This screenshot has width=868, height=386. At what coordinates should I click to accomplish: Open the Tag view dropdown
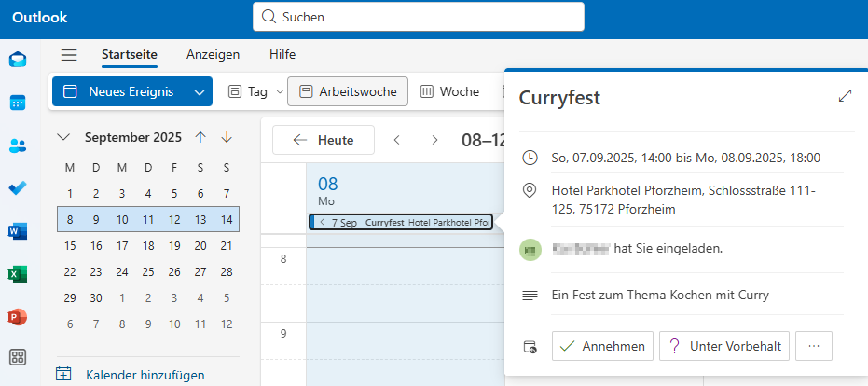[x=279, y=91]
